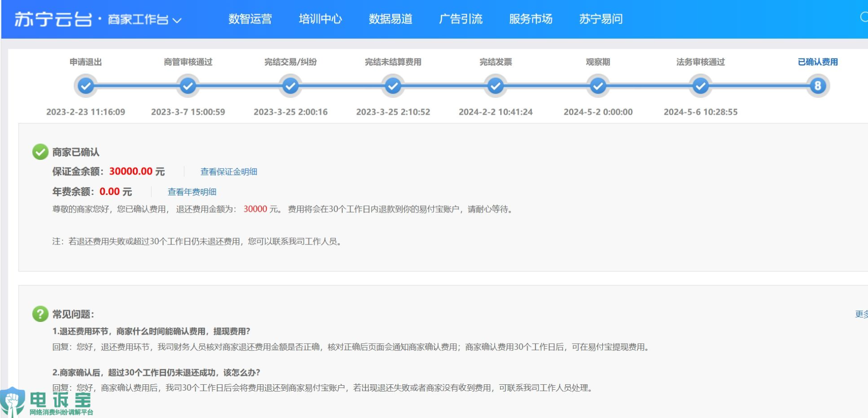The height and width of the screenshot is (418, 868).
Task: Click the 苏宁云台 logo
Action: click(x=53, y=19)
